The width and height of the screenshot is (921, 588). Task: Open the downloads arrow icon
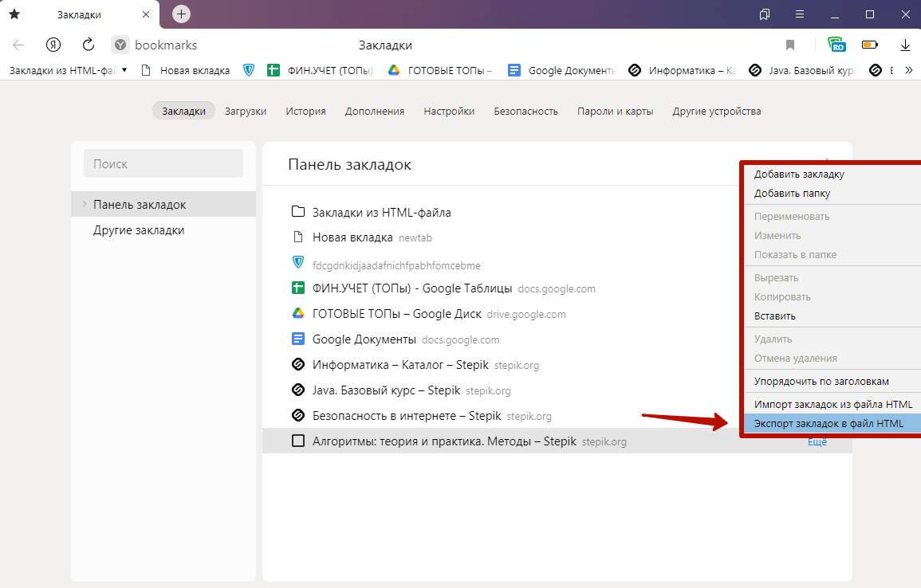[905, 45]
